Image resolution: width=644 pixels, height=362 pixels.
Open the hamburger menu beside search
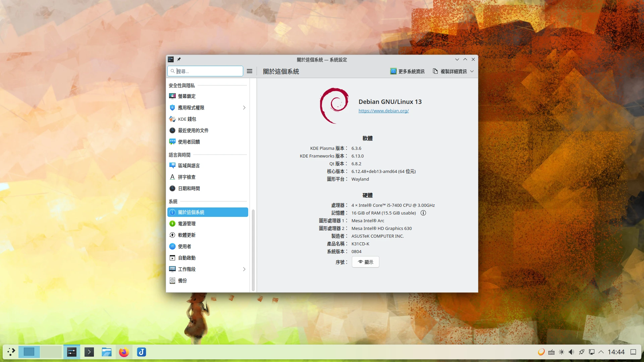[x=250, y=71]
